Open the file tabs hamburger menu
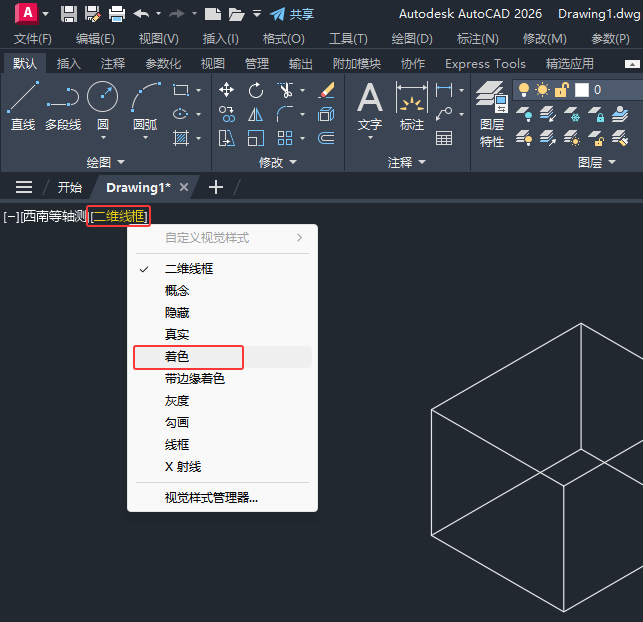The height and width of the screenshot is (622, 643). pos(24,187)
